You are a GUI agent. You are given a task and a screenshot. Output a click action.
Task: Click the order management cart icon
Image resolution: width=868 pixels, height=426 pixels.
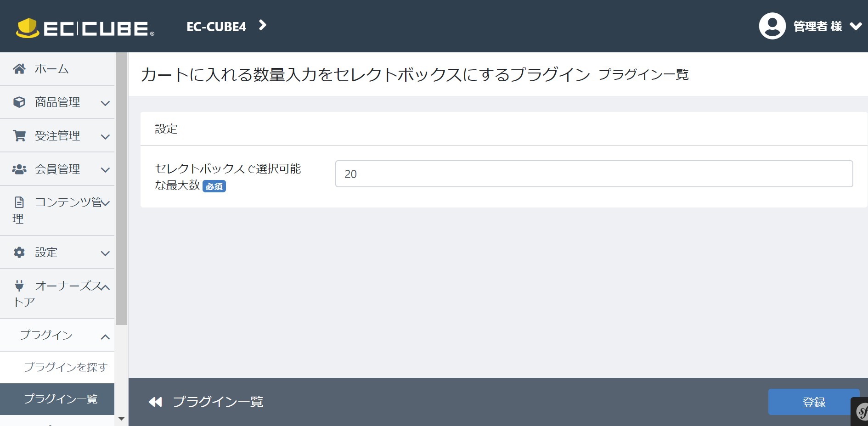click(19, 135)
